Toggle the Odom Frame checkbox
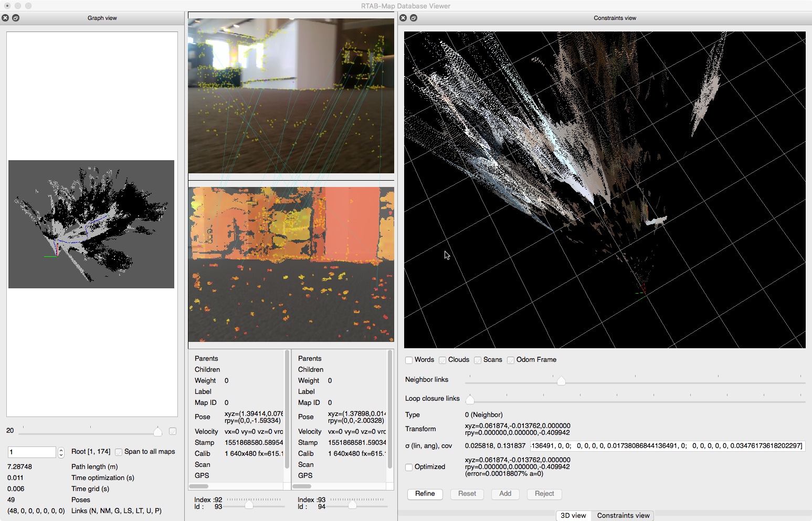Viewport: 812px width, 521px height. coord(511,360)
